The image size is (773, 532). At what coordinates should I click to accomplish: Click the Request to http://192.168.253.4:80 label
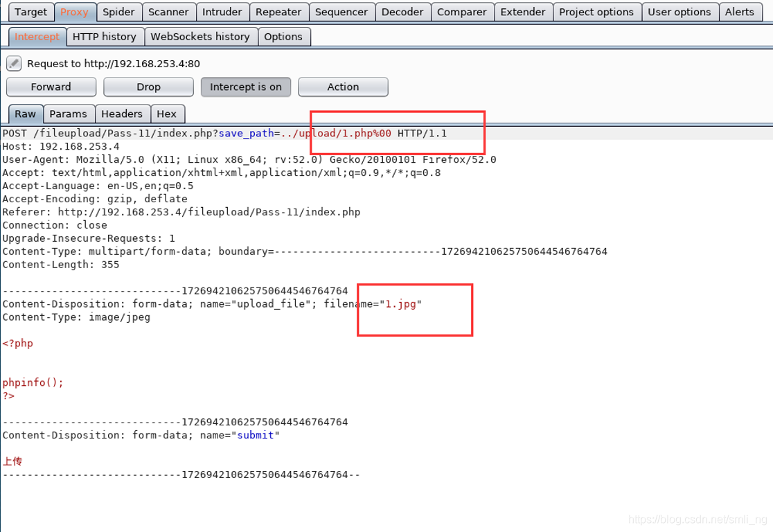(114, 64)
